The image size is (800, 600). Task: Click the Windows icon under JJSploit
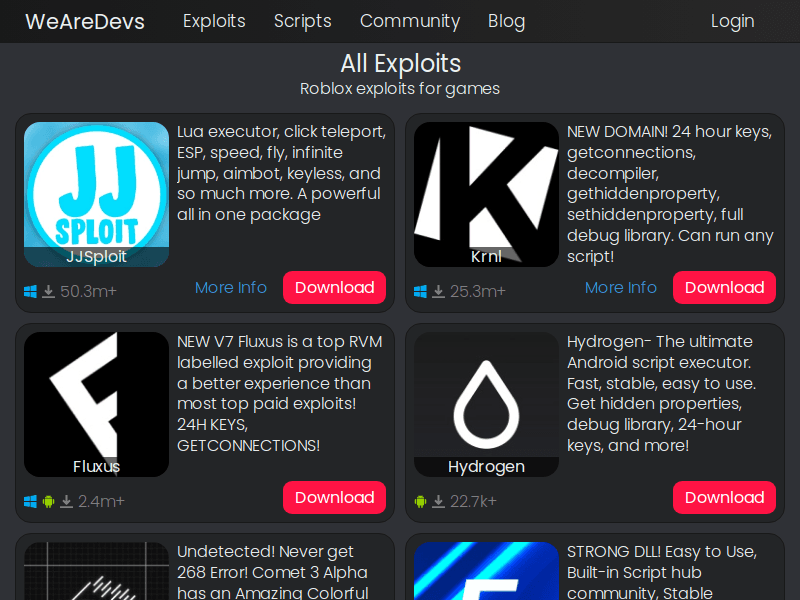tap(30, 292)
